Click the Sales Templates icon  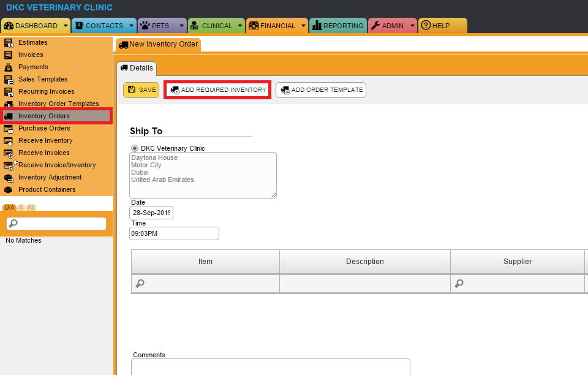pyautogui.click(x=9, y=80)
